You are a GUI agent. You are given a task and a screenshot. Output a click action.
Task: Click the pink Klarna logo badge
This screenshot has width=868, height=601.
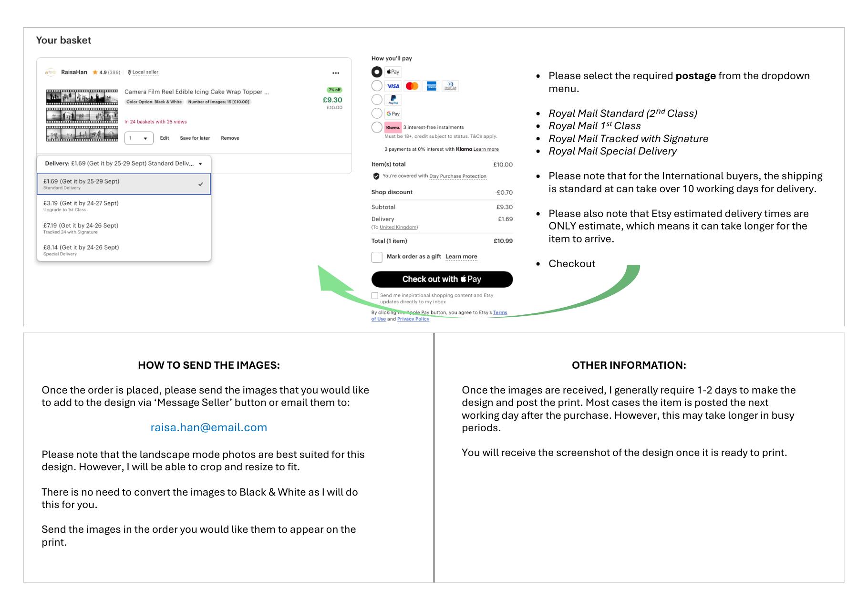point(393,127)
